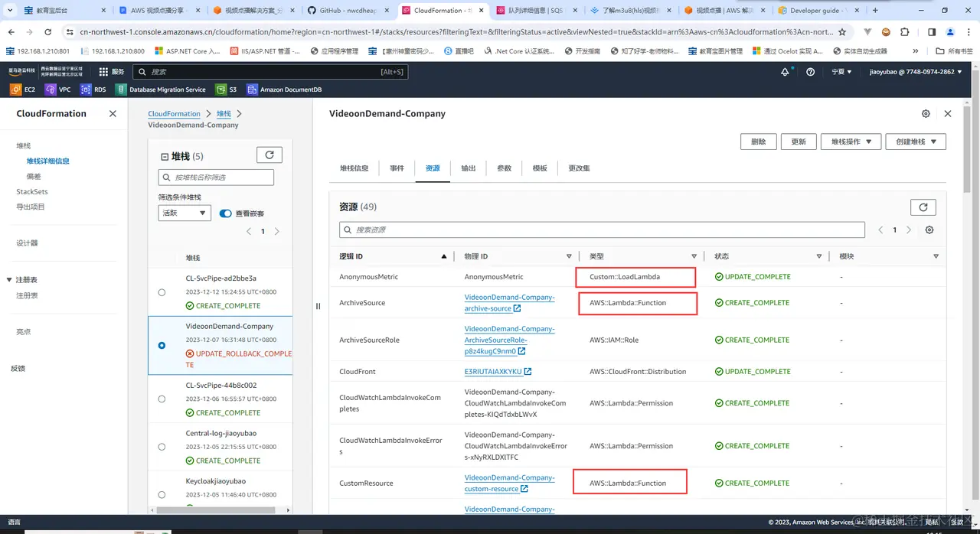Select the CL-SvcPipe-ad2bbe3a stack radio
980x534 pixels.
[162, 292]
